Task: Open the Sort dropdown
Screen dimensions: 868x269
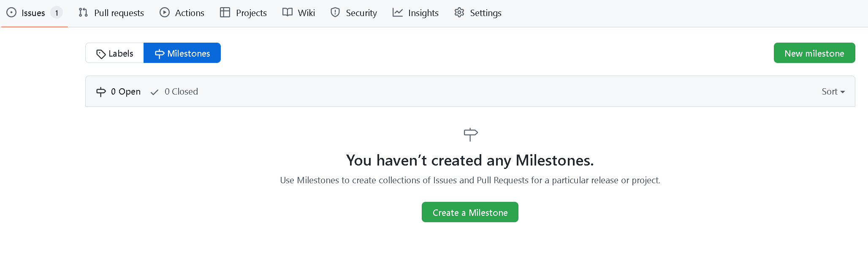Action: (833, 92)
